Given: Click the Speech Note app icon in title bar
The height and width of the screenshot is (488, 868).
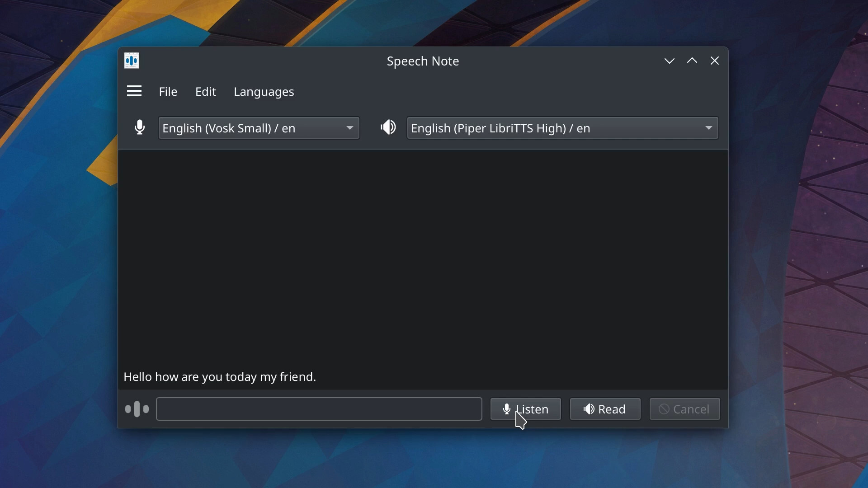Looking at the screenshot, I should click(132, 61).
